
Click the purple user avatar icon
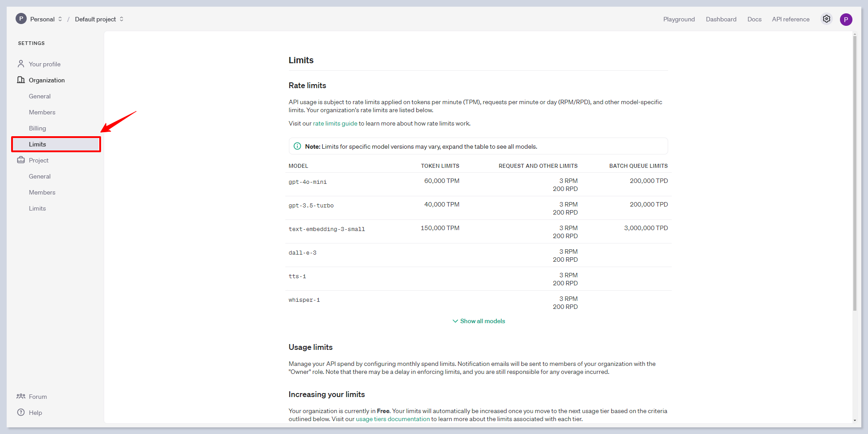coord(846,20)
